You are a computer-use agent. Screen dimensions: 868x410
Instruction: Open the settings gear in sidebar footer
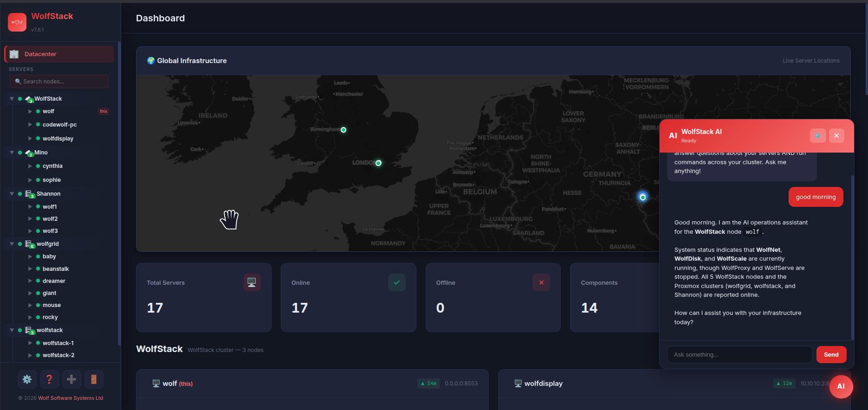(27, 379)
